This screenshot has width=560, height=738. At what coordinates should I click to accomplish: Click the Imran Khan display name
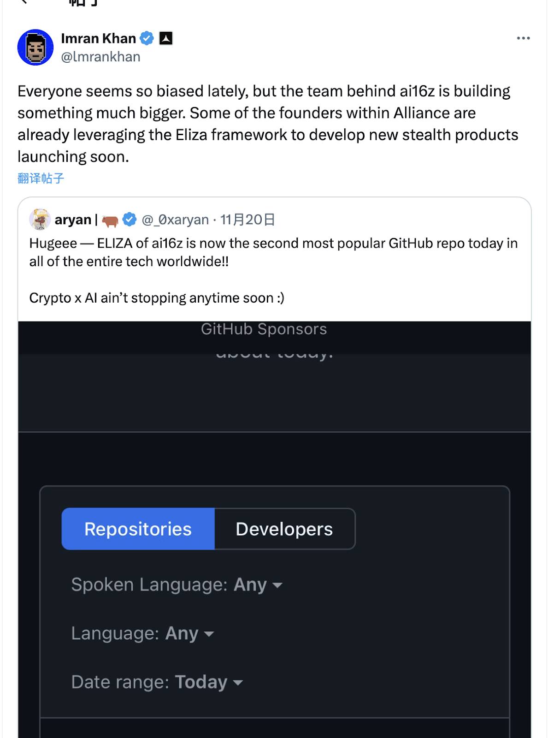click(x=98, y=38)
